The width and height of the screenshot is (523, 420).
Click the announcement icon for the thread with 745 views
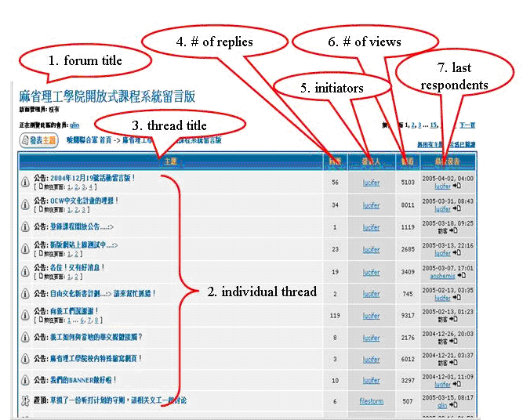[25, 294]
